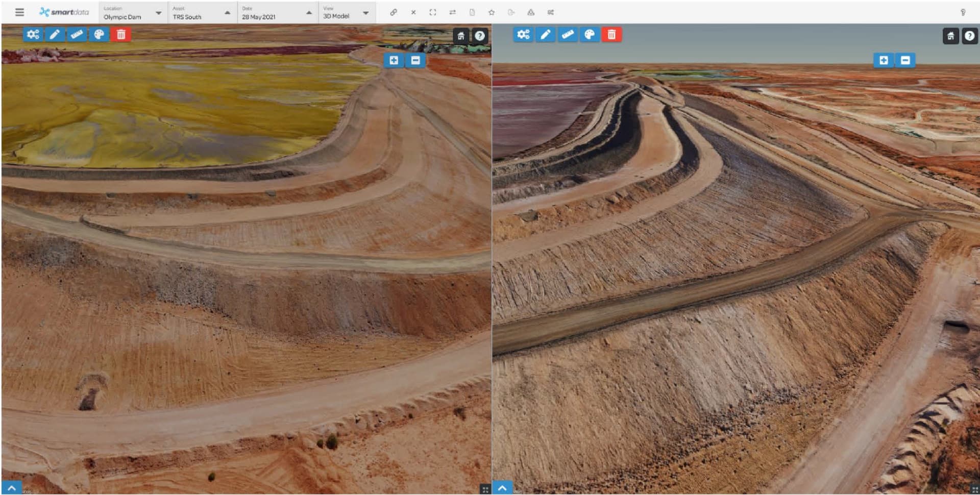The width and height of the screenshot is (980, 495).
Task: Open the settings gear tool in left viewer
Action: tap(33, 35)
